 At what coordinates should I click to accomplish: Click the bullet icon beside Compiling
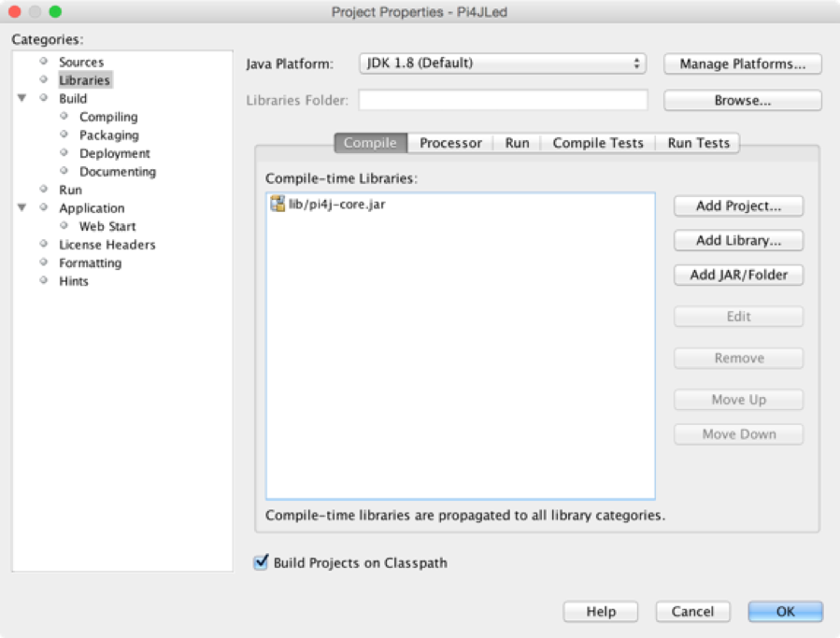pyautogui.click(x=64, y=116)
